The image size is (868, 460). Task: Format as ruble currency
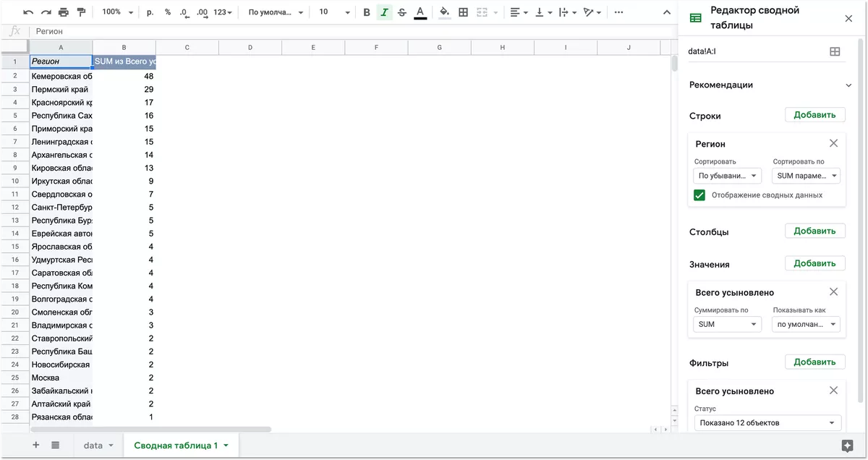tap(150, 12)
